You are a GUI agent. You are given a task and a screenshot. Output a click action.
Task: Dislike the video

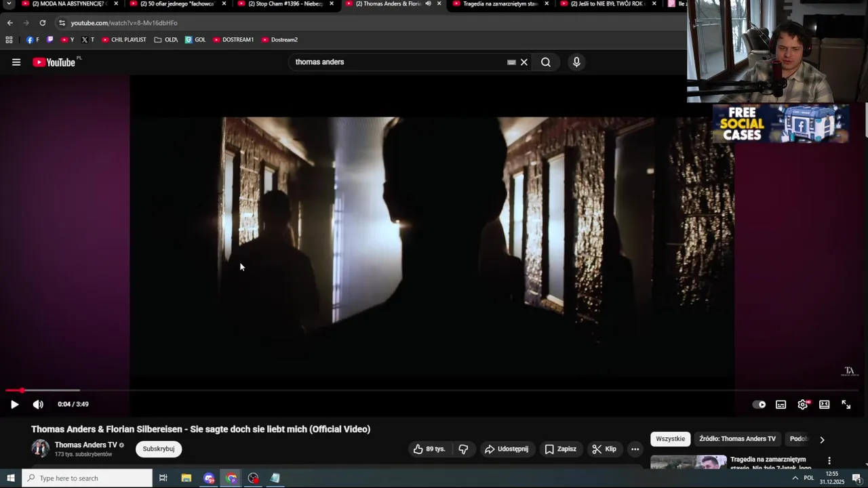[x=463, y=449]
